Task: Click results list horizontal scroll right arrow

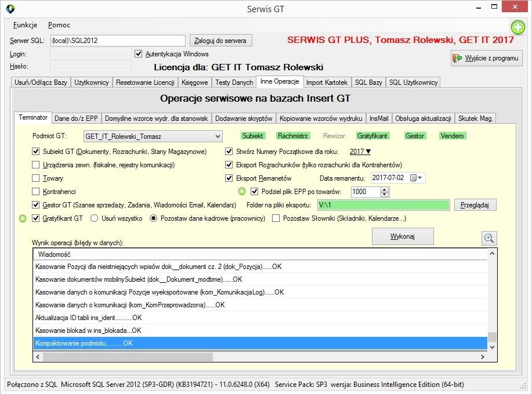Action: [x=483, y=357]
